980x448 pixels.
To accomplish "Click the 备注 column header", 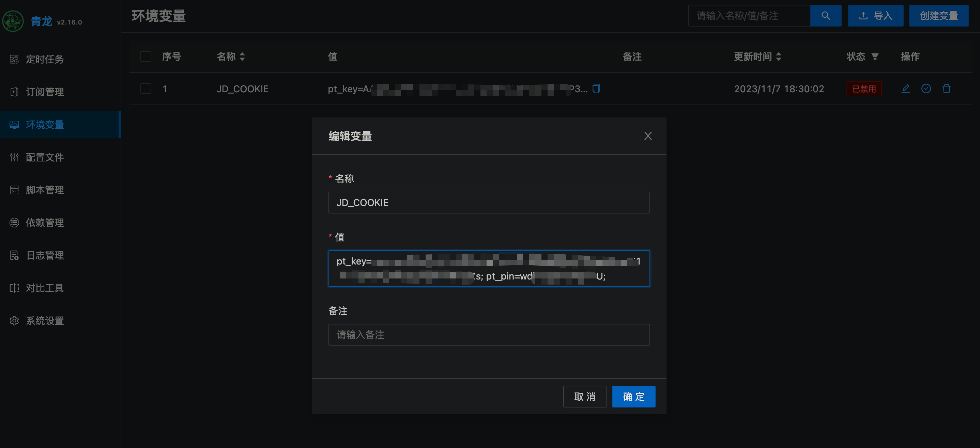I will tap(632, 57).
